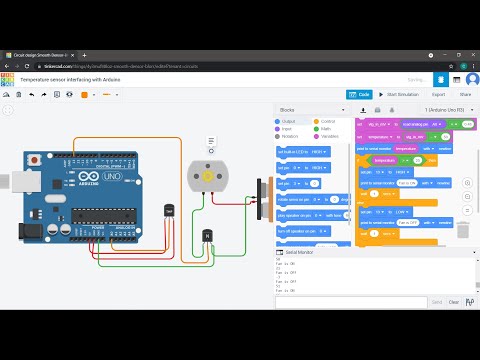Select the transistor component near motor
Screen dimensions: 480x360
click(x=207, y=236)
